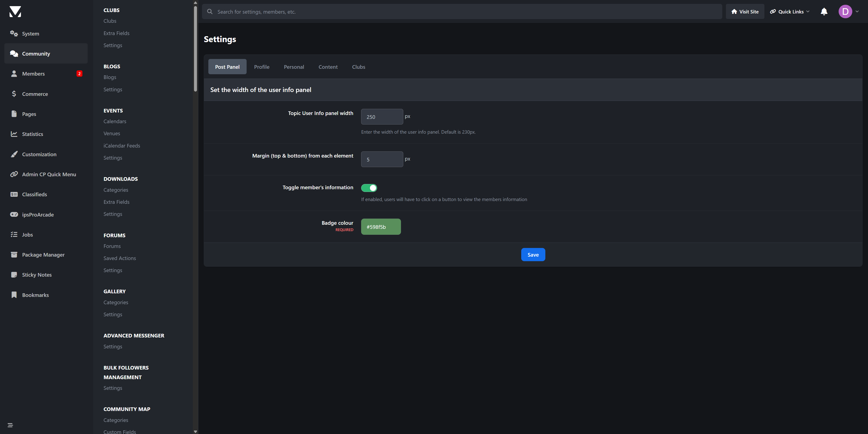This screenshot has width=868, height=434.
Task: Switch to the Clubs settings tab
Action: point(359,67)
